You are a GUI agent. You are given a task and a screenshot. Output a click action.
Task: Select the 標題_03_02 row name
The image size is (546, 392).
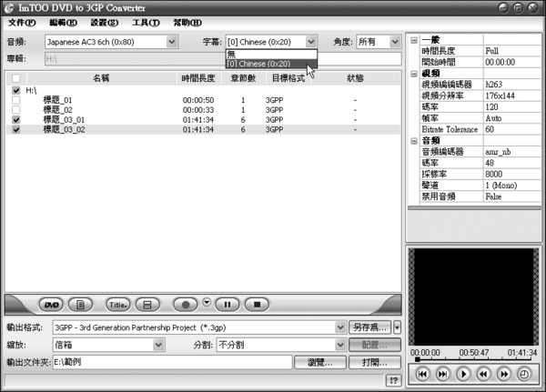(64, 129)
